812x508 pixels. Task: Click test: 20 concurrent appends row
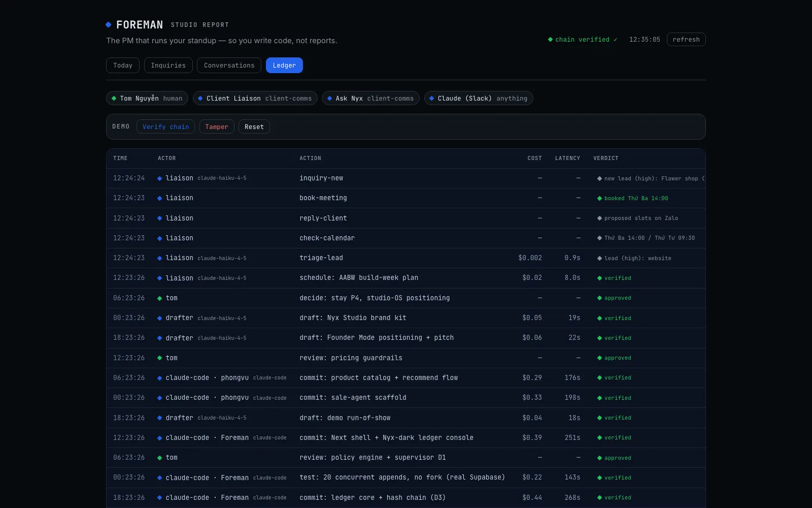pos(406,478)
